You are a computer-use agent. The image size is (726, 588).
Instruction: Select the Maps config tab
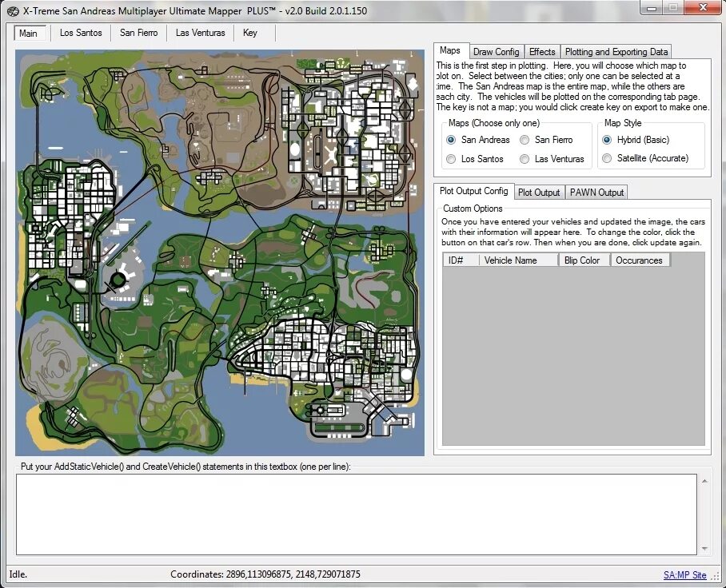coord(451,50)
